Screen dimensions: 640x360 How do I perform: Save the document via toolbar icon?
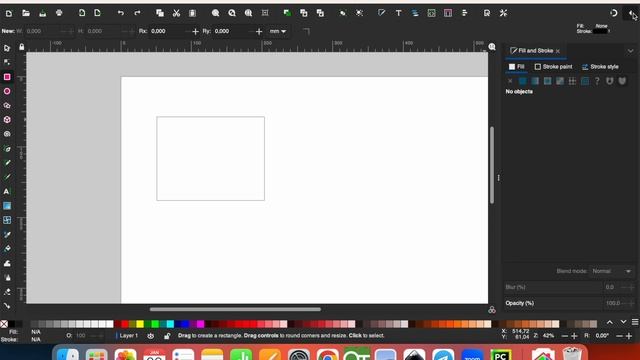coord(42,13)
